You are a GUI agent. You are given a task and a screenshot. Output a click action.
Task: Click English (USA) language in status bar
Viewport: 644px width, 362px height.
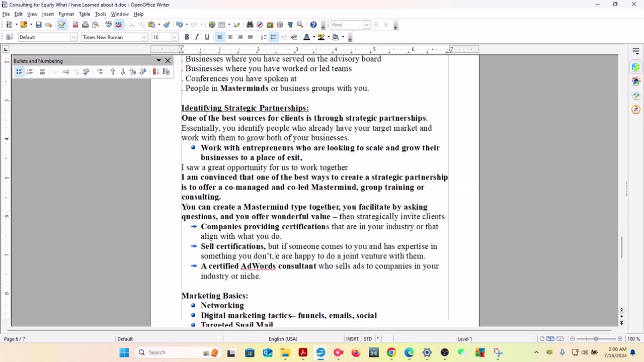283,339
